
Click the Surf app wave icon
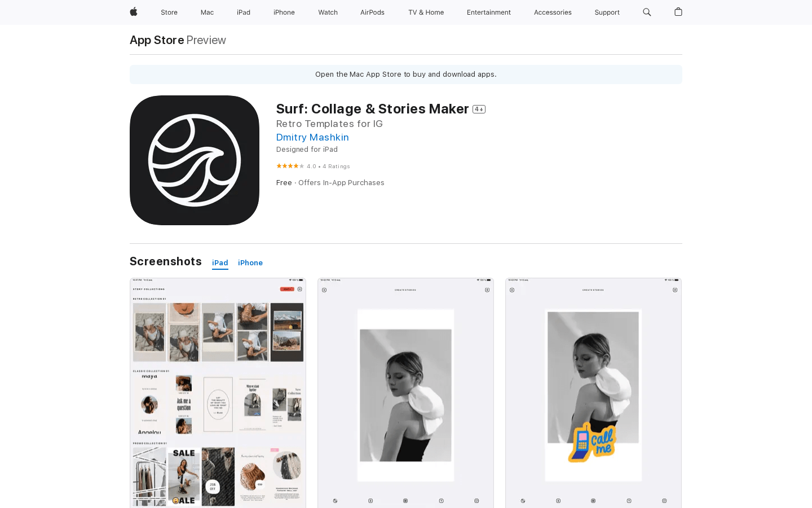195,160
